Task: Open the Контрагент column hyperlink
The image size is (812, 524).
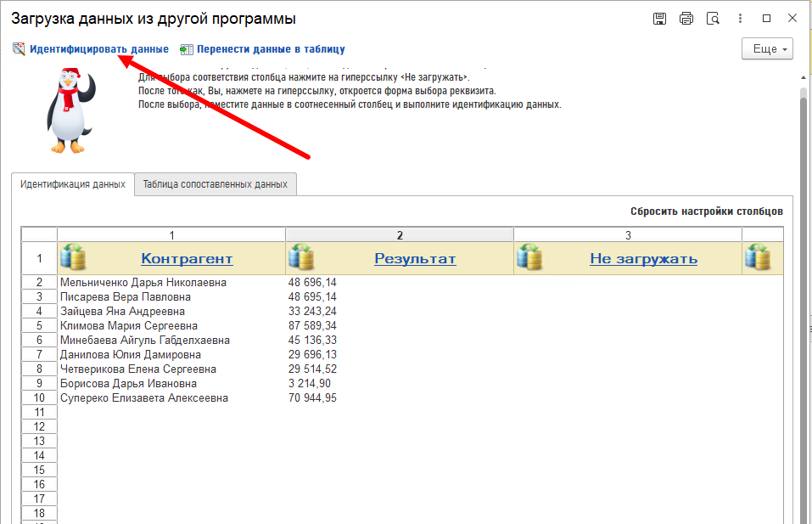Action: click(x=187, y=258)
